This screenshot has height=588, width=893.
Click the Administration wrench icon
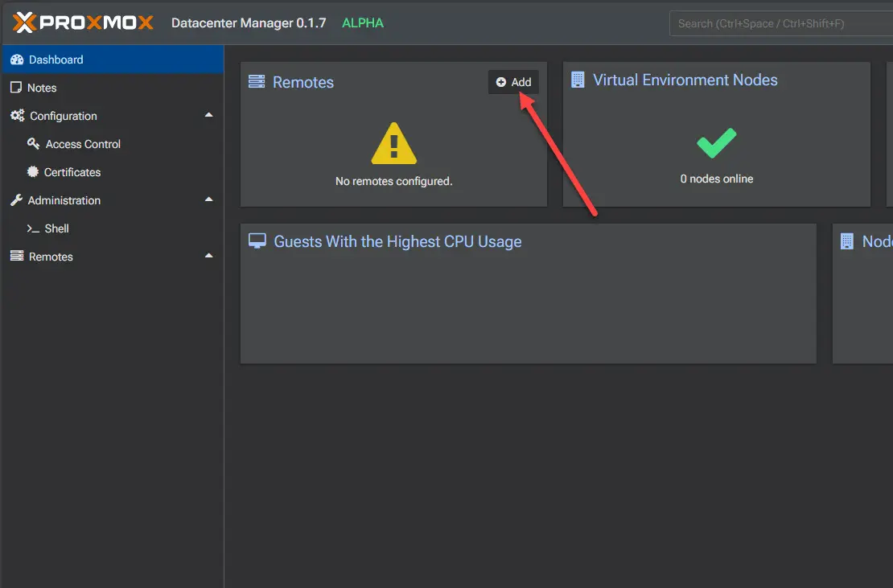[x=16, y=200]
